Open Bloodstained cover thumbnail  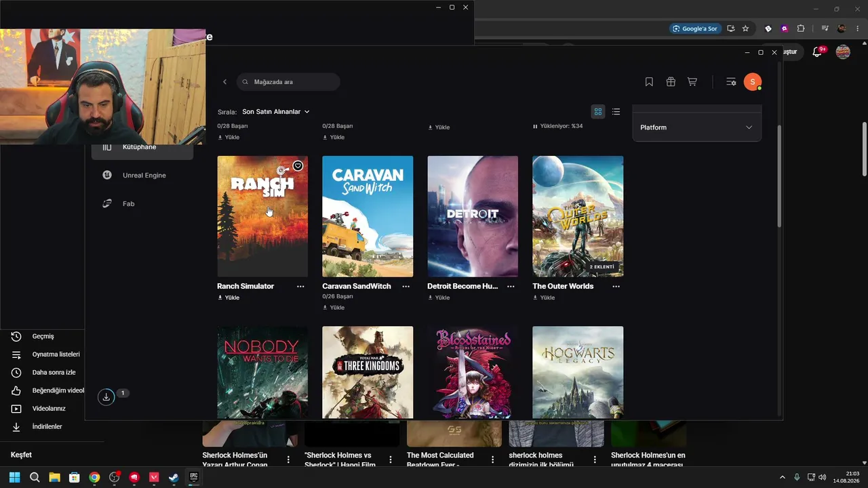click(473, 372)
